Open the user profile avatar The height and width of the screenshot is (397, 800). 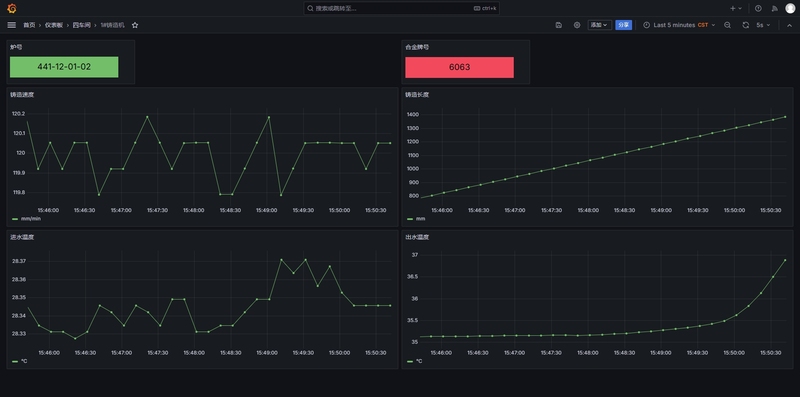point(790,8)
